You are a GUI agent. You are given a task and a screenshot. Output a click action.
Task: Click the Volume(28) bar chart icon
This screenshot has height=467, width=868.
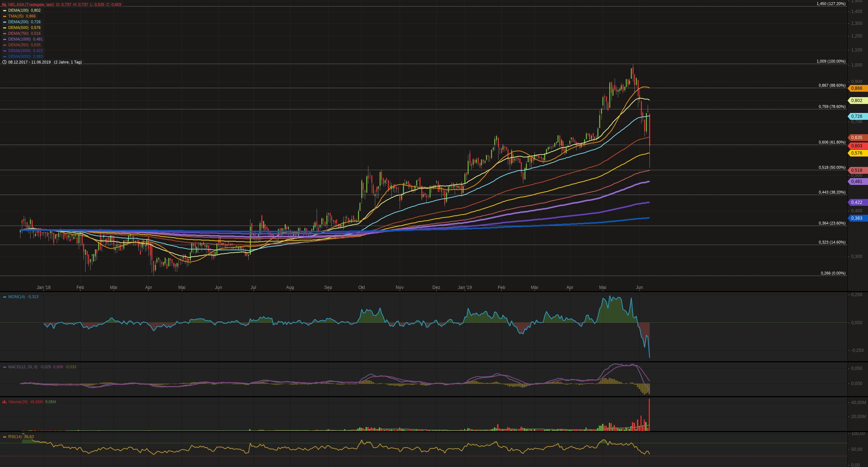[x=4, y=402]
